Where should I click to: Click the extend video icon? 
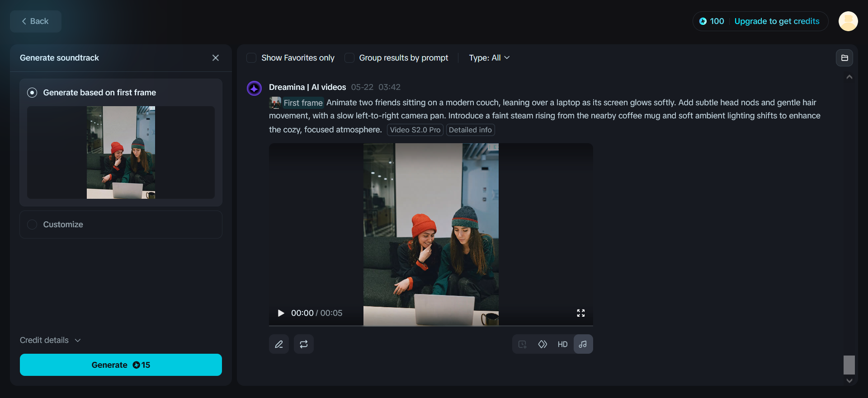coord(523,344)
